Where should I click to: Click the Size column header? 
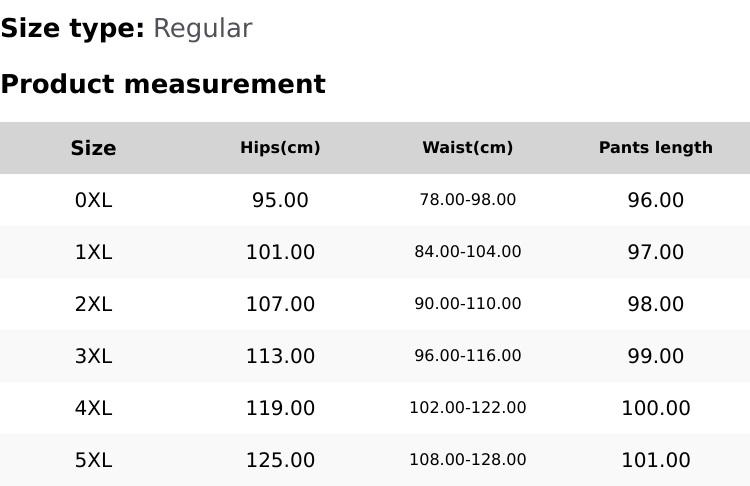pyautogui.click(x=93, y=148)
